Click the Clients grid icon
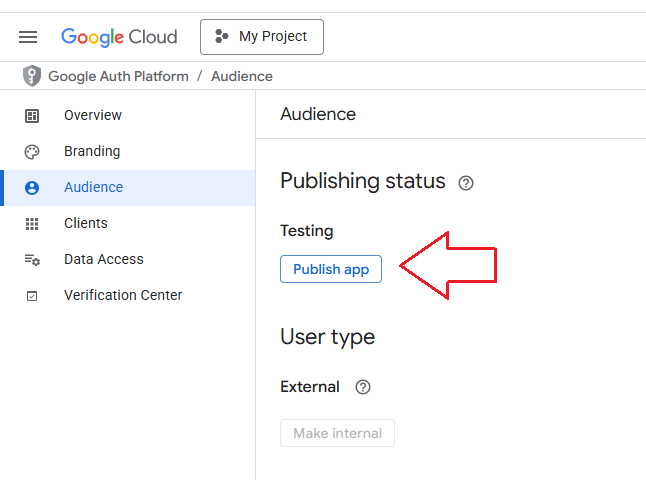Image resolution: width=646 pixels, height=483 pixels. 32,224
